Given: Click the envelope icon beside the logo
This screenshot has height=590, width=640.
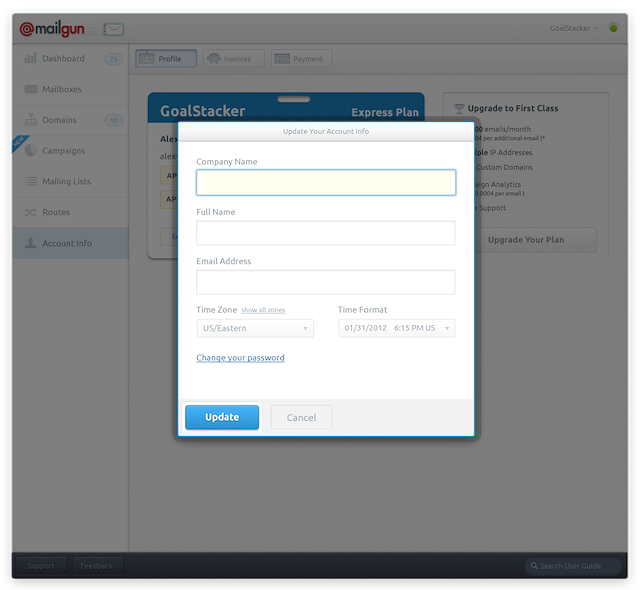Looking at the screenshot, I should click(114, 29).
